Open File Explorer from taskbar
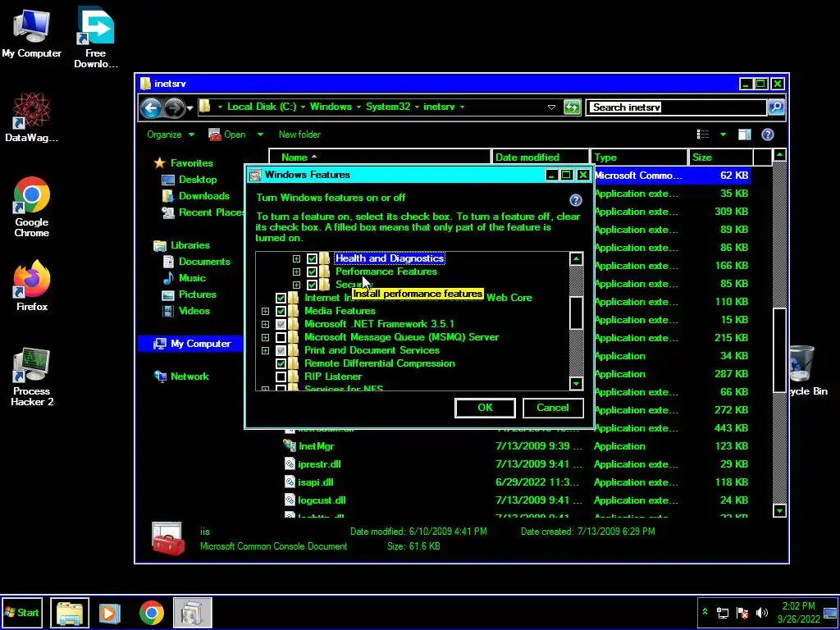 [x=70, y=613]
